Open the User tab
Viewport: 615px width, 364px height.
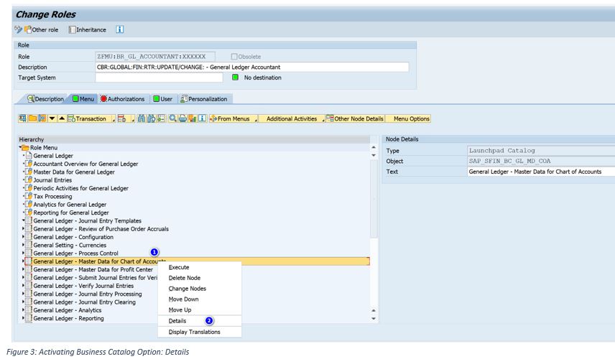pyautogui.click(x=163, y=99)
